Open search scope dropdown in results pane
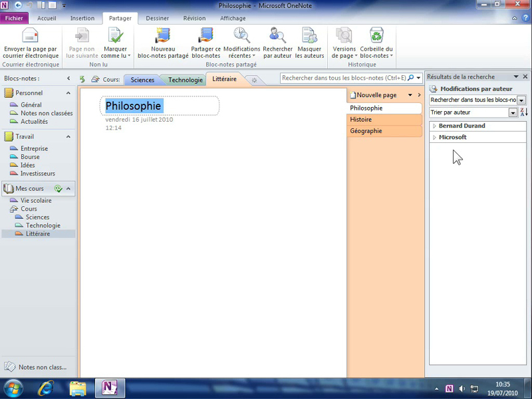 [x=521, y=100]
